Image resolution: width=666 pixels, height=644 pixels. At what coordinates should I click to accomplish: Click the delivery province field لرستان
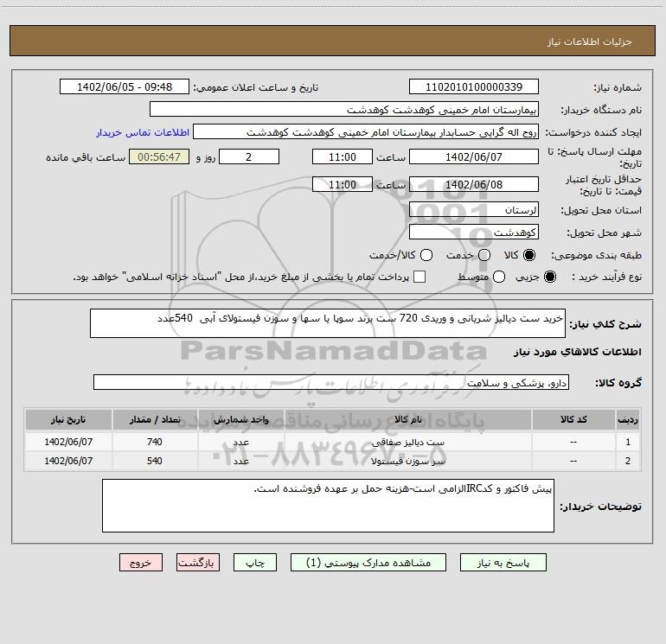(x=474, y=209)
